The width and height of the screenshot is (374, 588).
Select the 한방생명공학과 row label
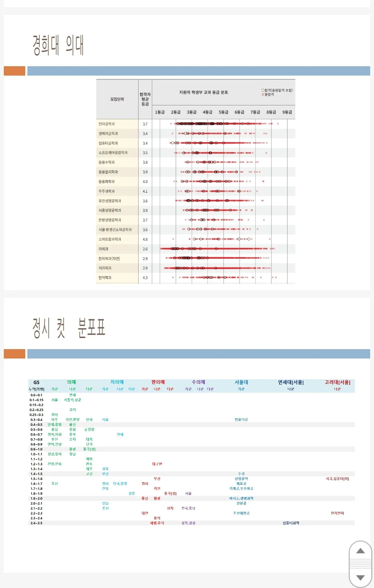[x=110, y=220]
